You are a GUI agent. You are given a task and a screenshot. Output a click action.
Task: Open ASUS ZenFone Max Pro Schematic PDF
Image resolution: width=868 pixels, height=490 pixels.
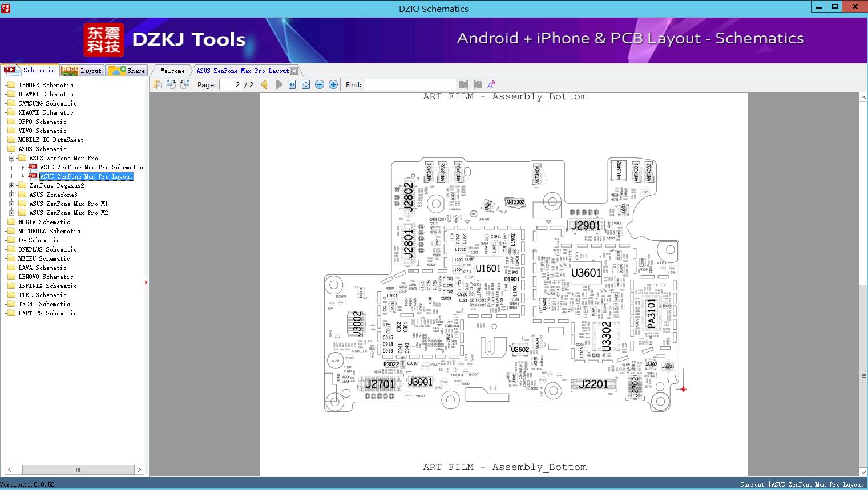[x=91, y=167]
